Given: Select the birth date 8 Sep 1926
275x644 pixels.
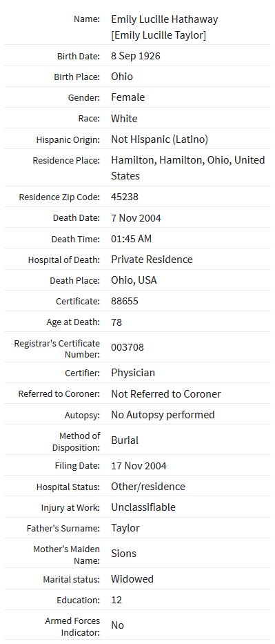Looking at the screenshot, I should [x=136, y=56].
